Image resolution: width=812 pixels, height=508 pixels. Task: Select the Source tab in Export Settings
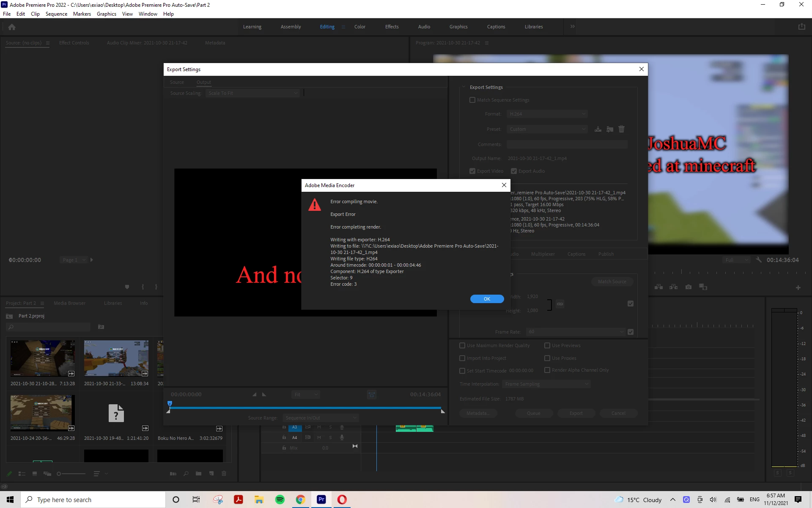point(177,82)
